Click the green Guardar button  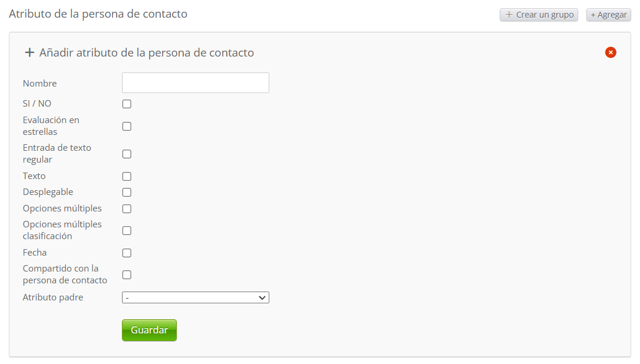[x=149, y=330]
